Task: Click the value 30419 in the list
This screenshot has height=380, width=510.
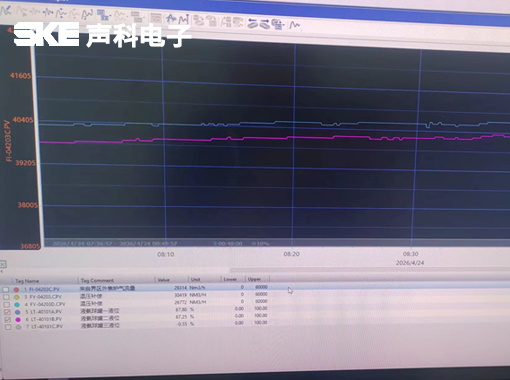Action: pyautogui.click(x=180, y=295)
